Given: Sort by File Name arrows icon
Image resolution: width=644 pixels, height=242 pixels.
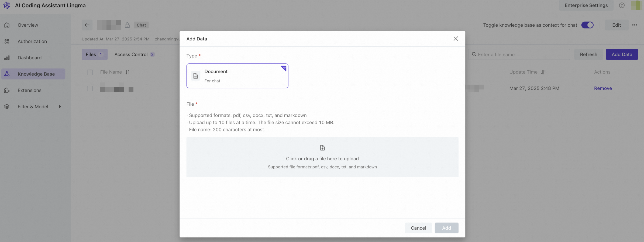Looking at the screenshot, I should pyautogui.click(x=128, y=72).
